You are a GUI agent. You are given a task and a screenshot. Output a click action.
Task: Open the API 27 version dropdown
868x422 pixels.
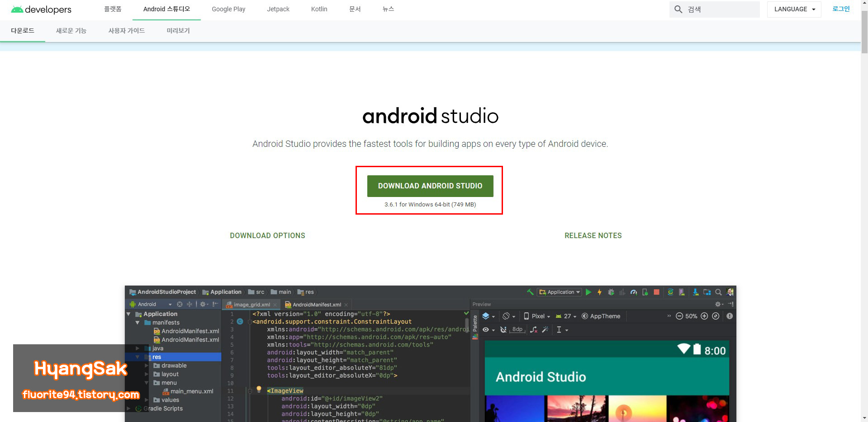(566, 316)
